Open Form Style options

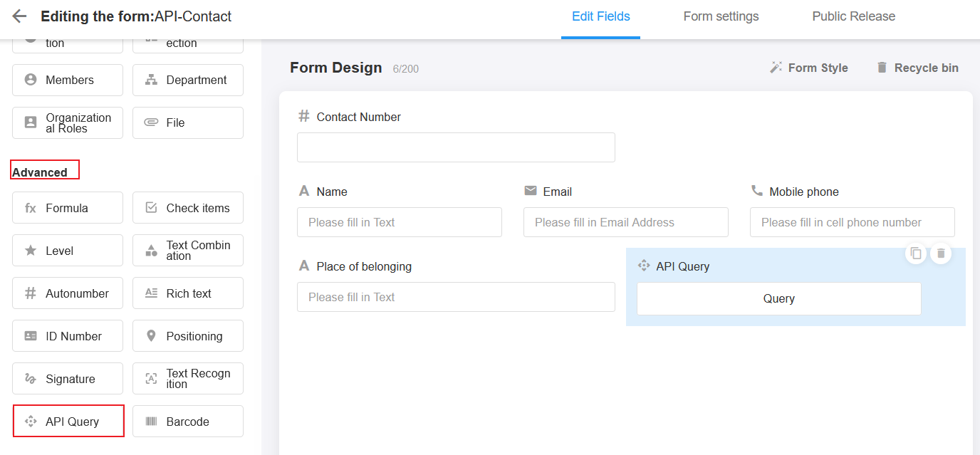coord(808,68)
